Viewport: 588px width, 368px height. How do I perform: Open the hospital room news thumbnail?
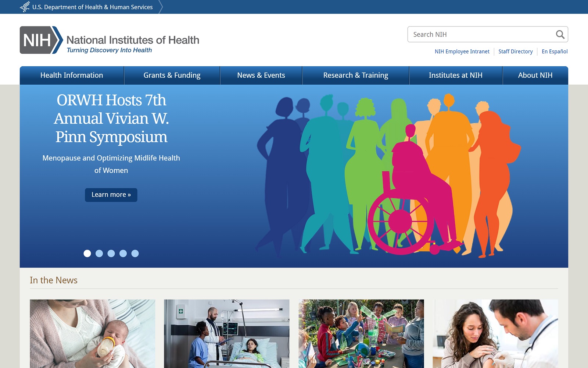[x=227, y=334]
